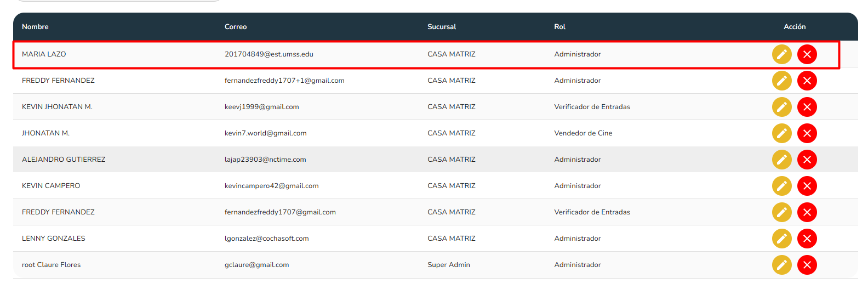Select the ALEJANDRO GUTIERREZ name cell
Image resolution: width=868 pixels, height=289 pixels.
coord(64,160)
